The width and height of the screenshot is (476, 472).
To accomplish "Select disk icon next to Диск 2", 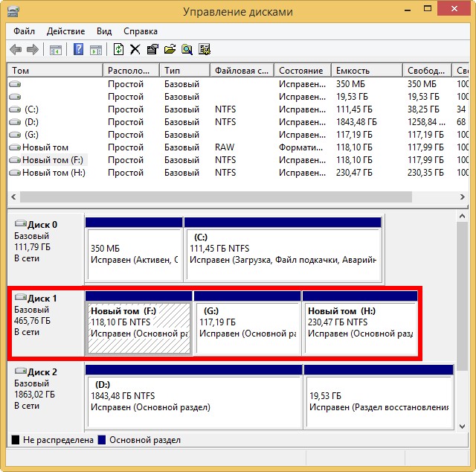I will 21,371.
